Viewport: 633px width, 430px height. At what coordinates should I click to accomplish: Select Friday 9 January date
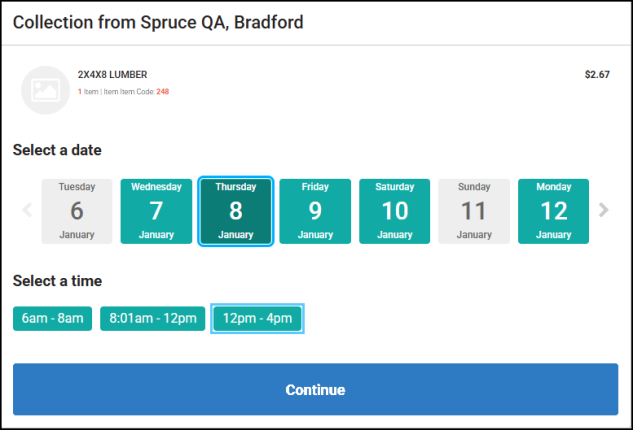click(x=315, y=211)
